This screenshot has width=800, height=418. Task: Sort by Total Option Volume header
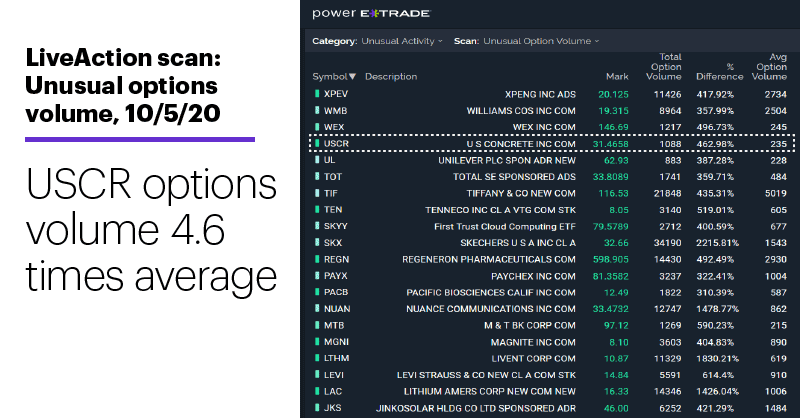pyautogui.click(x=664, y=67)
